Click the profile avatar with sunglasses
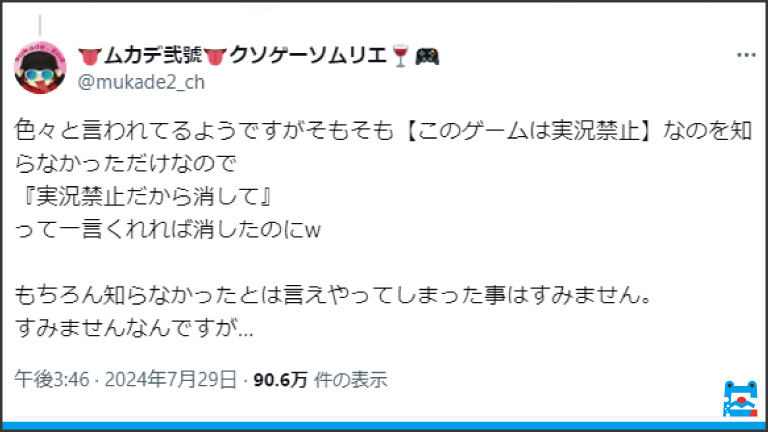The height and width of the screenshot is (432, 768). 40,68
